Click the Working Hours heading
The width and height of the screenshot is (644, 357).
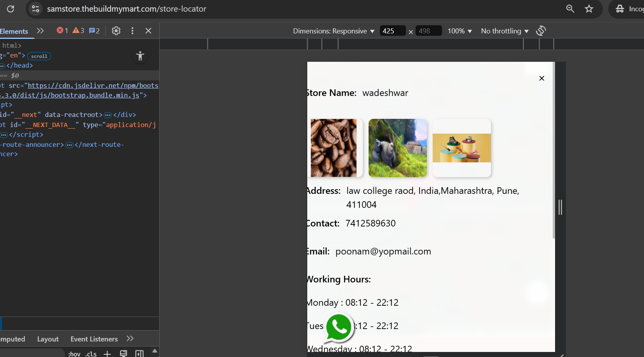pos(339,279)
